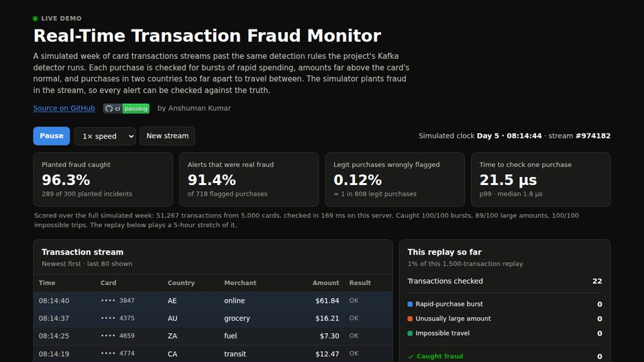
Task: Click the GitHub CI passing badge
Action: click(x=126, y=109)
